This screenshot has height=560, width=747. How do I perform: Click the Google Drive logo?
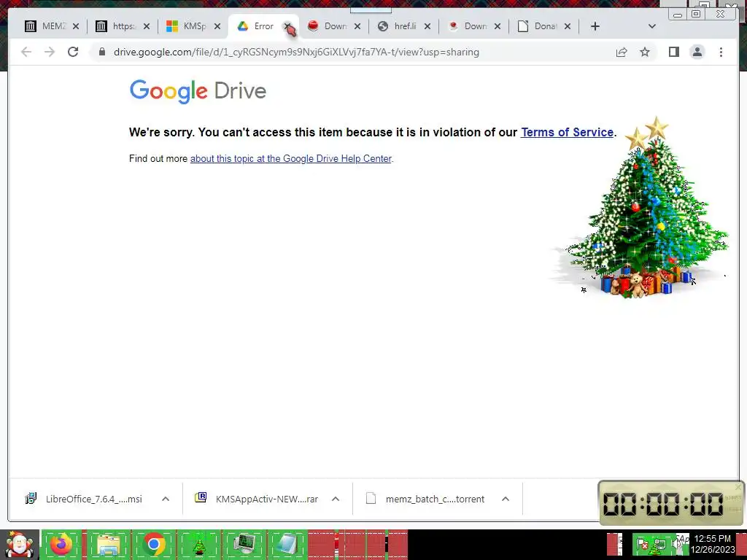[x=198, y=91]
